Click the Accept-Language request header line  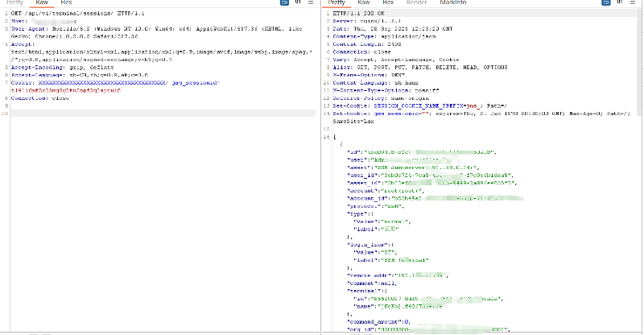coord(80,75)
